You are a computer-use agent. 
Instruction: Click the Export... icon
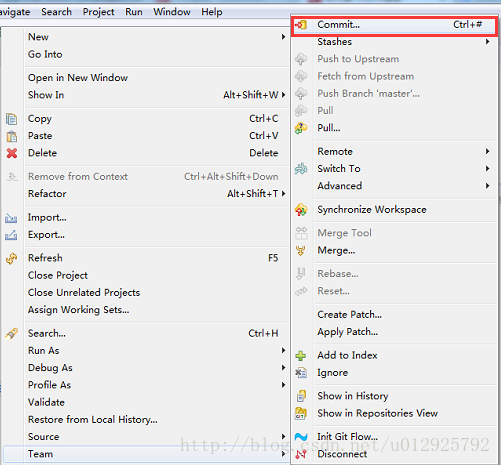click(x=11, y=235)
